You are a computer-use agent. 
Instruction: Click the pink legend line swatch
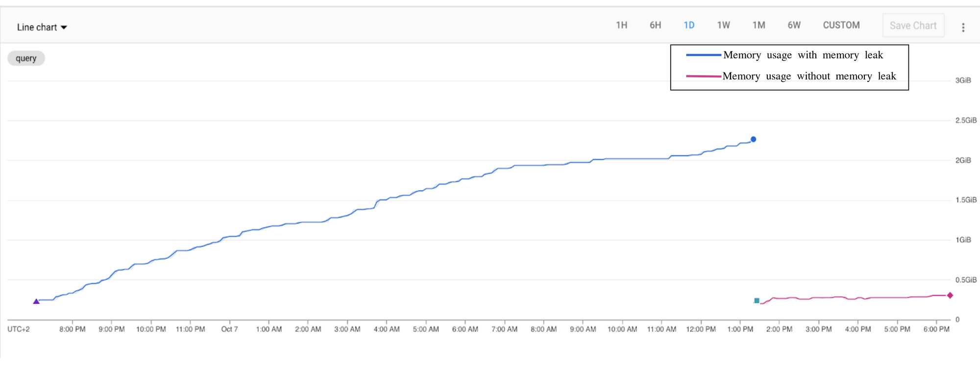point(703,76)
